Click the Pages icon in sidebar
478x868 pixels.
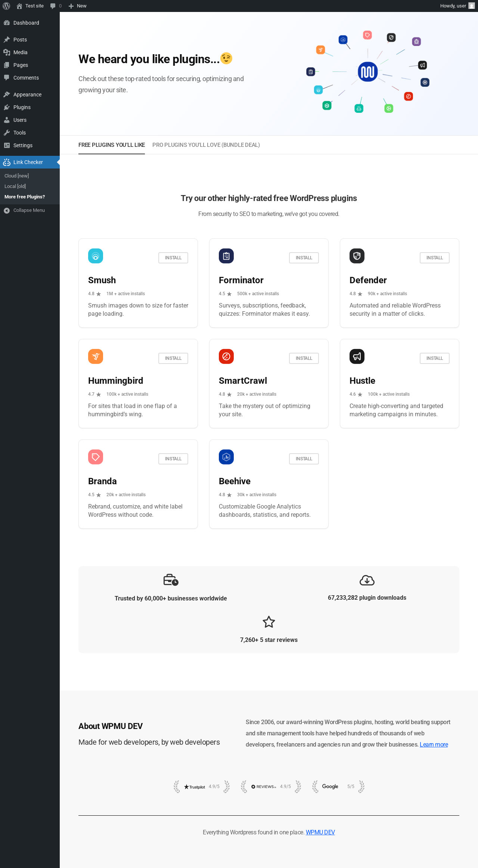click(x=7, y=65)
